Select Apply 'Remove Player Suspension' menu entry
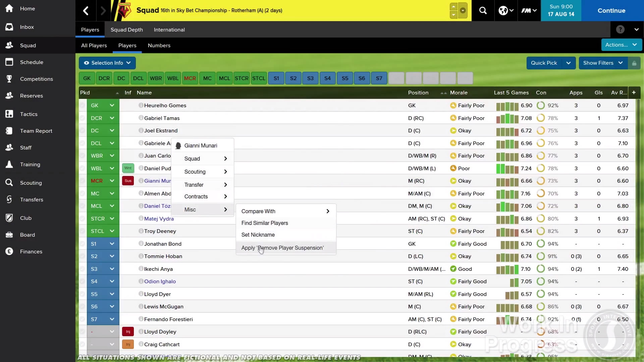The width and height of the screenshot is (644, 362). (282, 248)
